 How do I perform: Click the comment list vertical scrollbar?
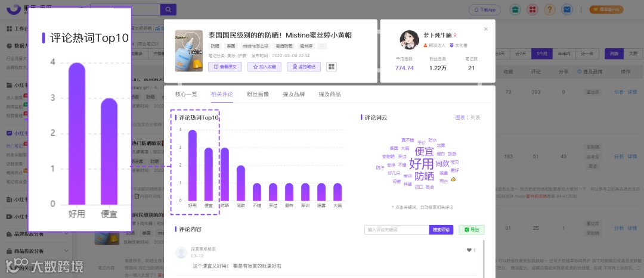[x=484, y=258]
